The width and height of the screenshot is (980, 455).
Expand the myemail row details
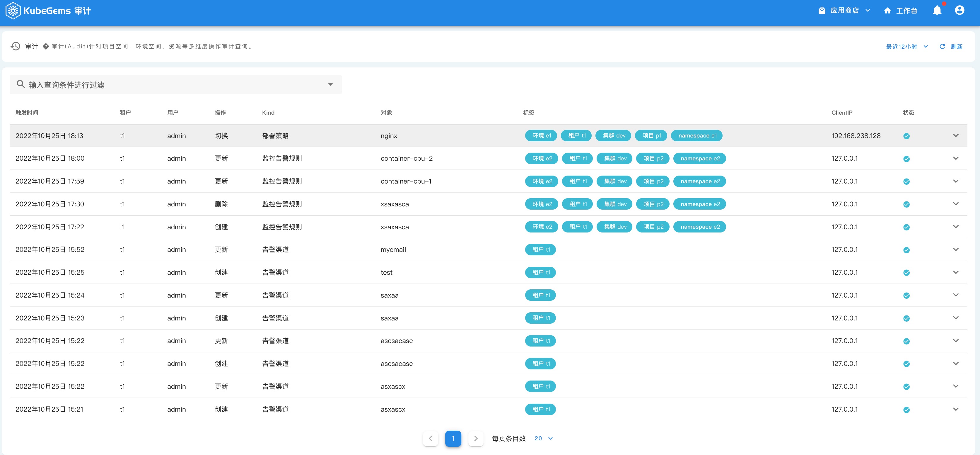(x=956, y=249)
